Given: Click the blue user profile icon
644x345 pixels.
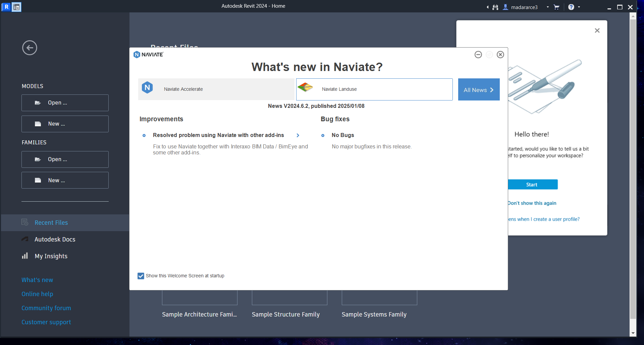Looking at the screenshot, I should click(x=505, y=7).
